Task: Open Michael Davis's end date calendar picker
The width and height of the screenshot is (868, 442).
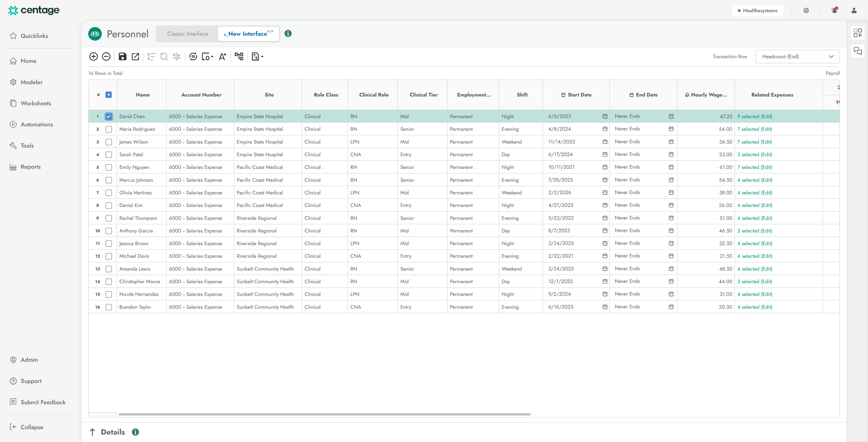Action: click(x=671, y=256)
